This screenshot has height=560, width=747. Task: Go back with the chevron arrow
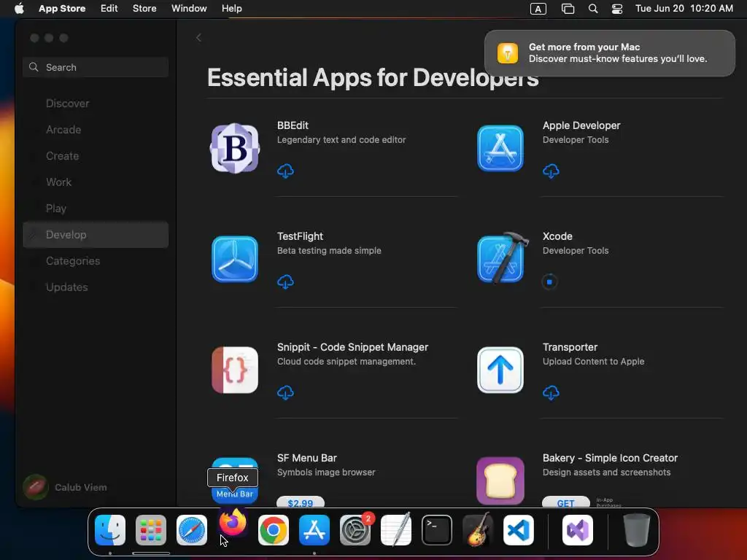click(x=198, y=38)
